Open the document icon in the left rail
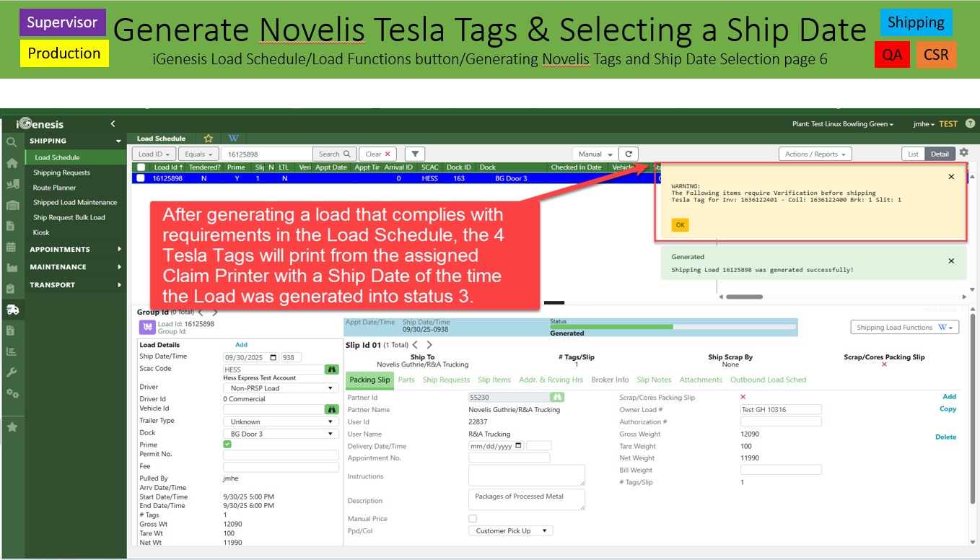980x560 pixels. click(11, 226)
